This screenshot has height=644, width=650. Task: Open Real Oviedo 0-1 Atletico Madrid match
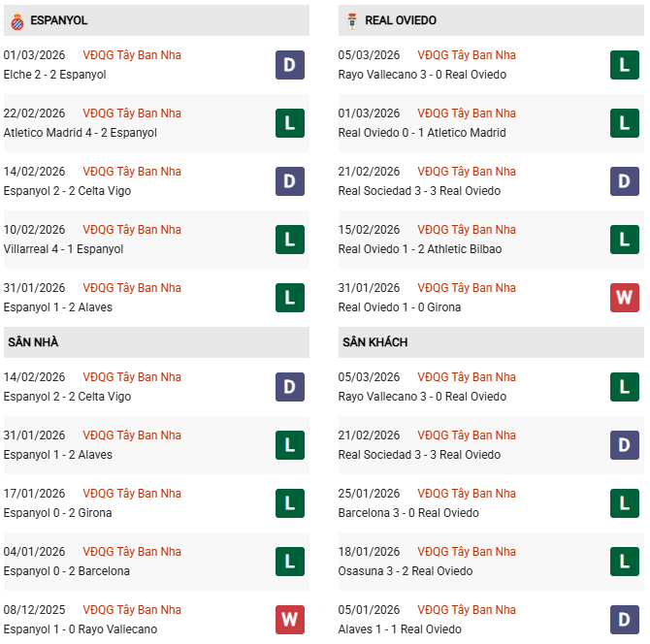[x=422, y=133]
